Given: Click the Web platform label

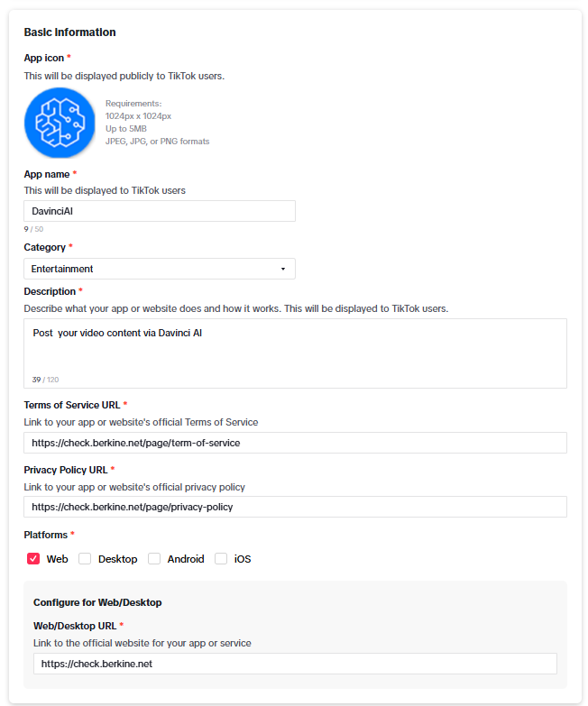Looking at the screenshot, I should point(57,559).
